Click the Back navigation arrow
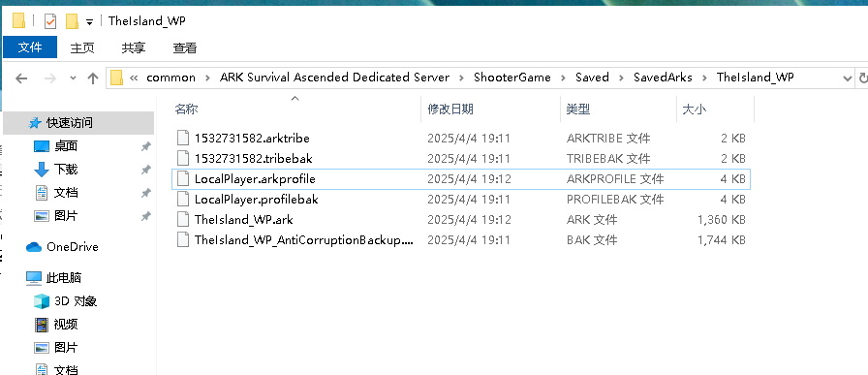Viewport: 868px width, 375px height. pos(21,78)
